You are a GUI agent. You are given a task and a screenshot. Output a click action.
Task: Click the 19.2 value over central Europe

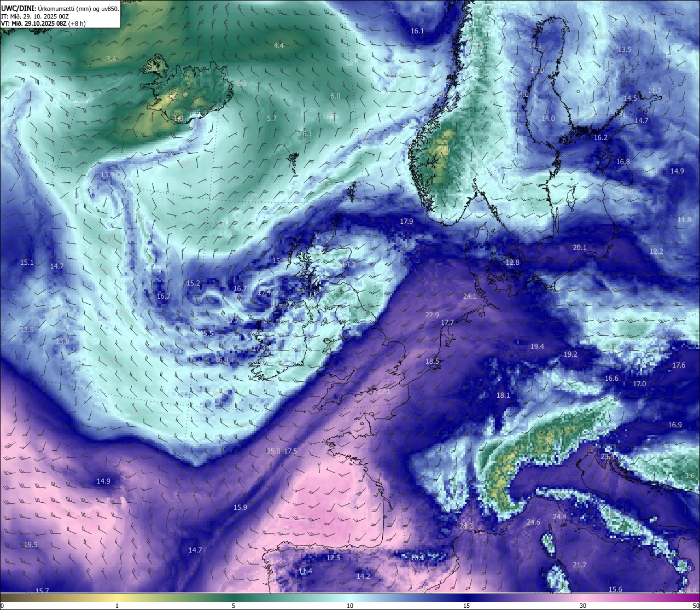click(x=570, y=354)
